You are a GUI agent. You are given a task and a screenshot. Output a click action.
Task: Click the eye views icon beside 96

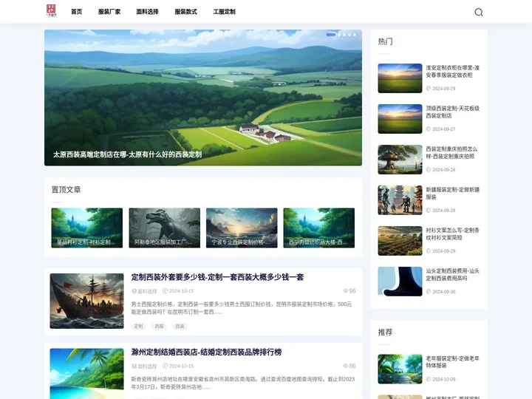point(345,291)
